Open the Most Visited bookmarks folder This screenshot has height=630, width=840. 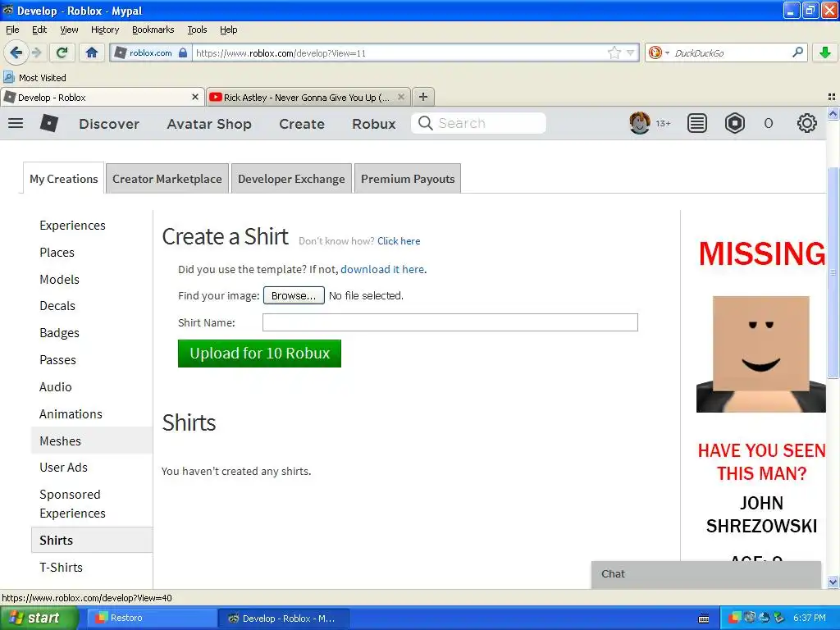[34, 78]
